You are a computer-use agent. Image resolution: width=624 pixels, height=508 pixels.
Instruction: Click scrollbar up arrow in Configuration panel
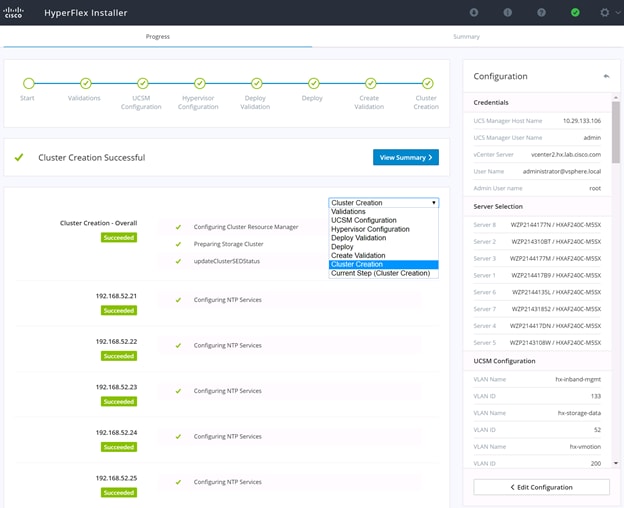[616, 97]
